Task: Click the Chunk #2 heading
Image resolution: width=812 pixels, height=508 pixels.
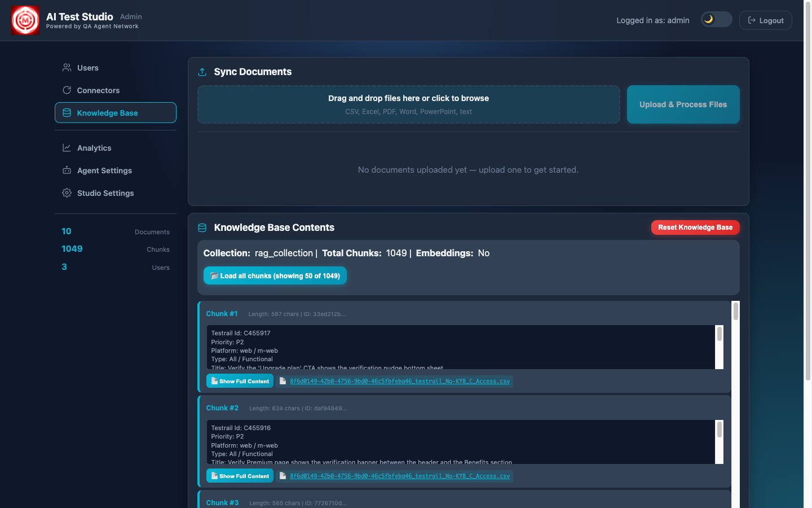Action: [x=222, y=408]
